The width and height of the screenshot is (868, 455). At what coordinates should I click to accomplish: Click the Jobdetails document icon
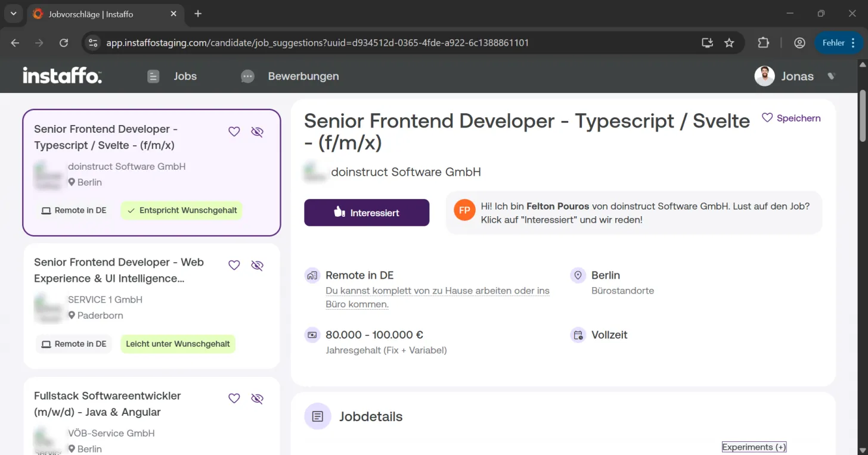318,416
